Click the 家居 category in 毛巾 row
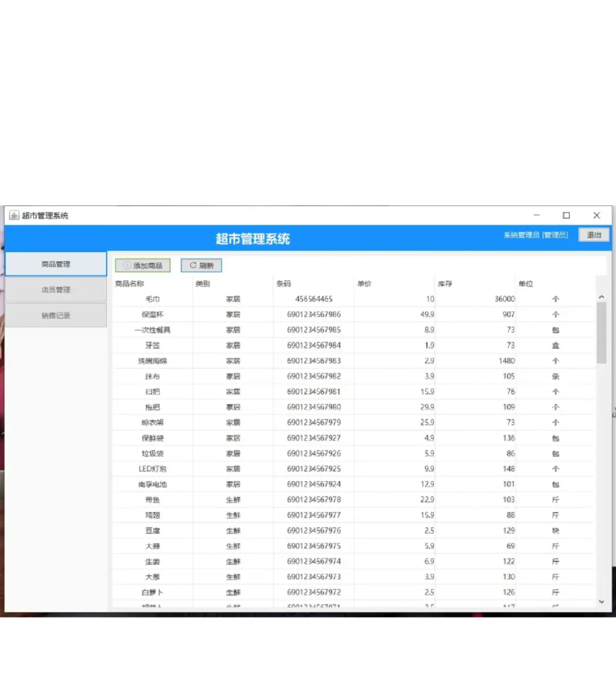Image resolution: width=616 pixels, height=690 pixels. tap(233, 299)
